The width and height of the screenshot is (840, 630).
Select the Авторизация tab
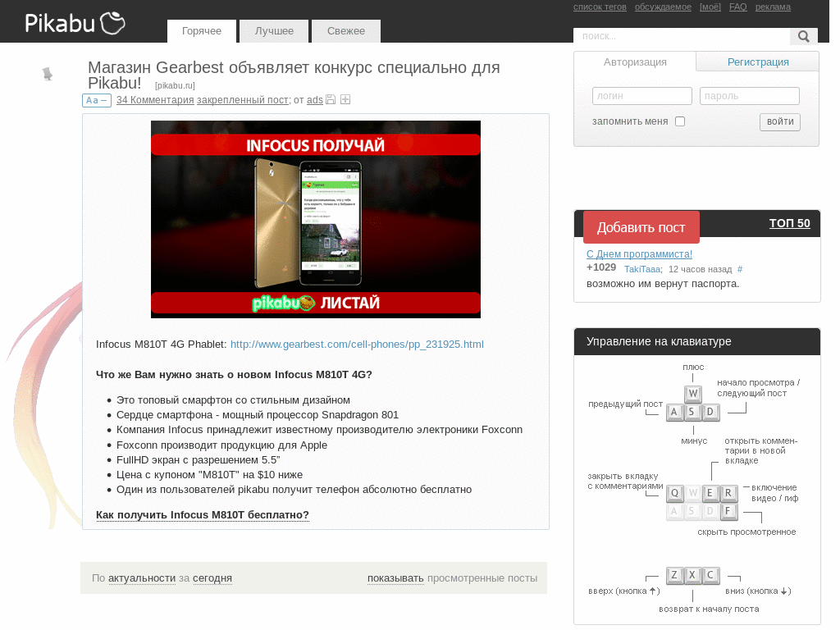[635, 62]
